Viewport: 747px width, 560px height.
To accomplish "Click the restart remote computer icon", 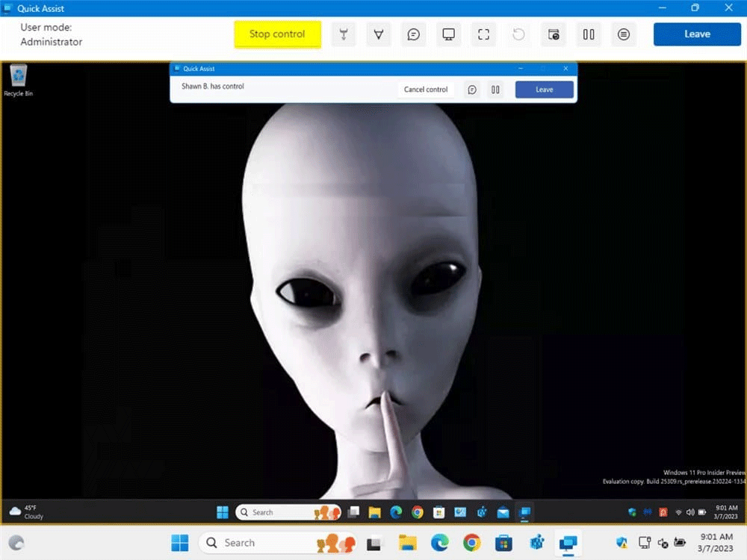I will click(518, 34).
